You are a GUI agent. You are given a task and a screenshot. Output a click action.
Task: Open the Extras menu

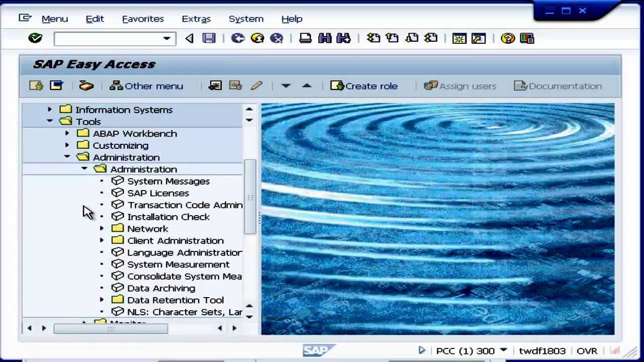pos(196,19)
